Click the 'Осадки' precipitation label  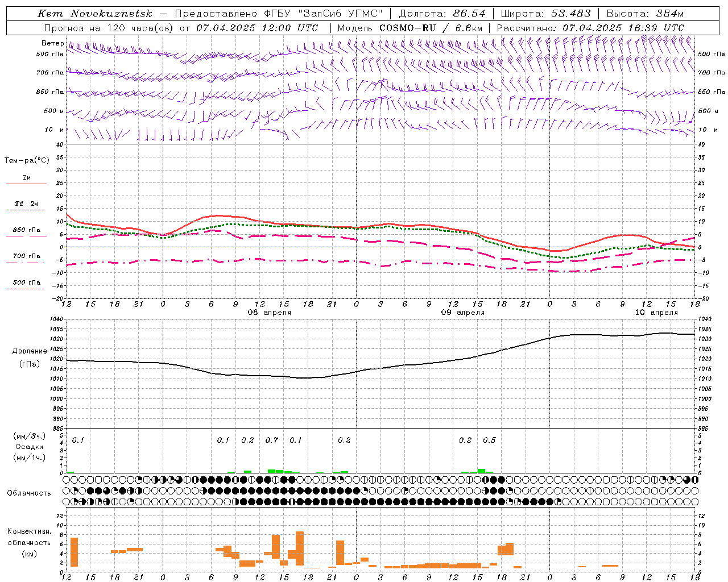point(29,447)
